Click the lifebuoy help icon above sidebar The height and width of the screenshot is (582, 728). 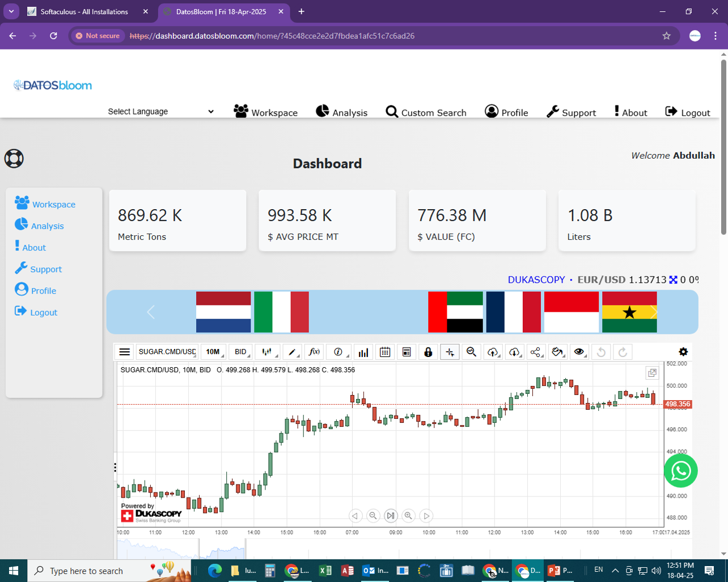pyautogui.click(x=14, y=158)
